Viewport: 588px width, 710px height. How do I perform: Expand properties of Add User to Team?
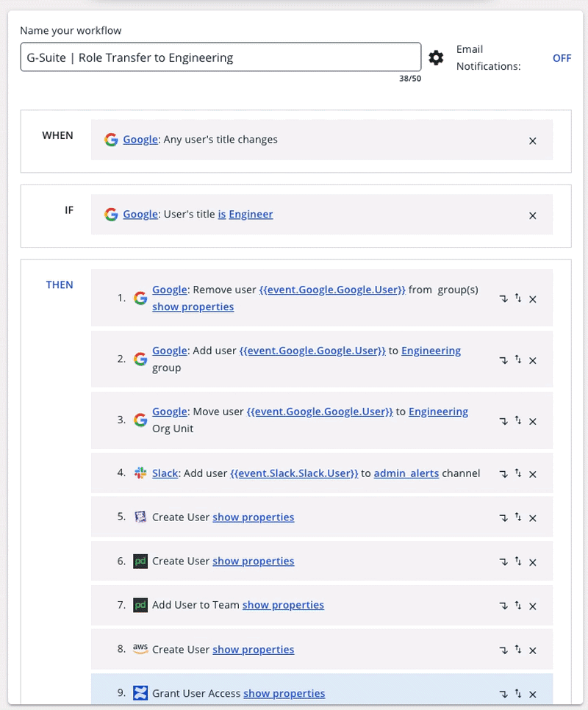[x=283, y=605]
